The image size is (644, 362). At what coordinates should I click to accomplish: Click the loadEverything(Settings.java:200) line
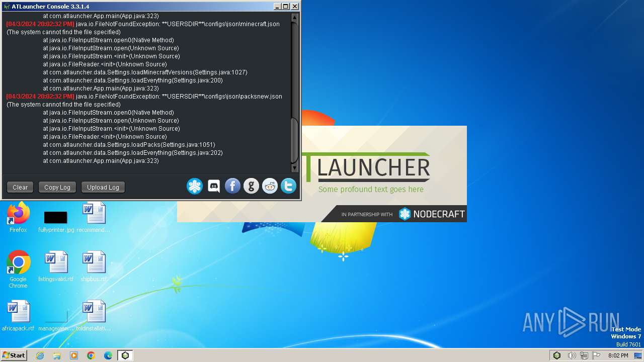[133, 80]
